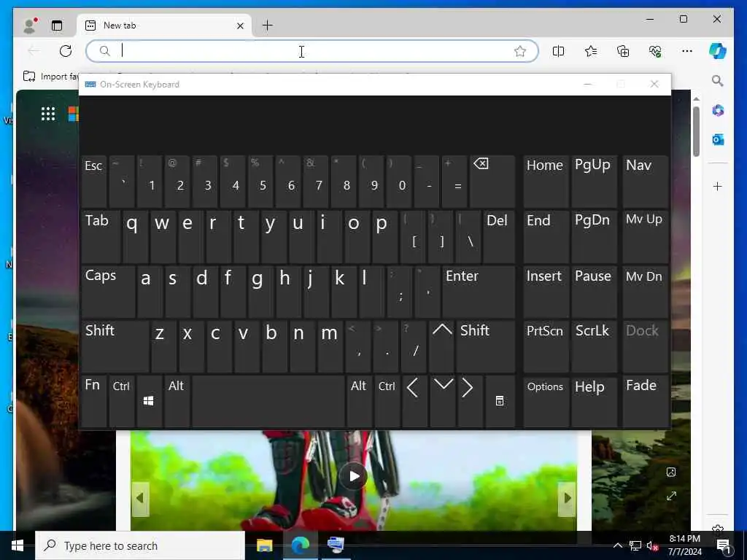Click the spacebar on On-Screen Keyboard

tap(268, 401)
